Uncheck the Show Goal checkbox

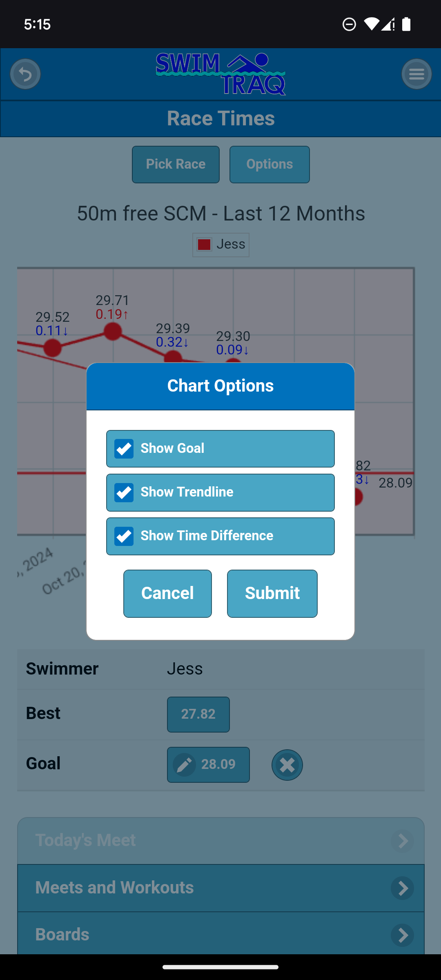(x=124, y=449)
